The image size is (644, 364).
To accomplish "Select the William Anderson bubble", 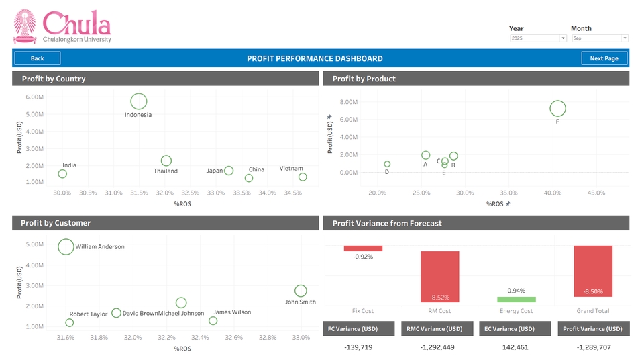I will (x=66, y=246).
